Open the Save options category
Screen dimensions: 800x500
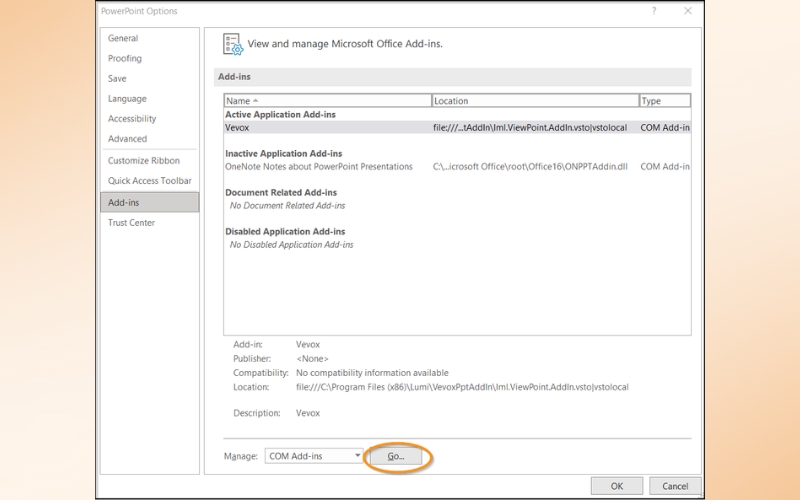tap(117, 79)
